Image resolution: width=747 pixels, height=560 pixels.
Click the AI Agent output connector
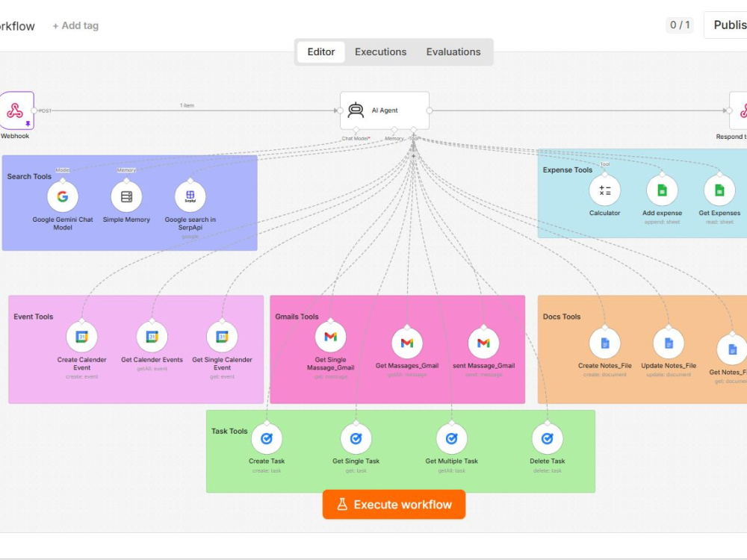point(430,111)
